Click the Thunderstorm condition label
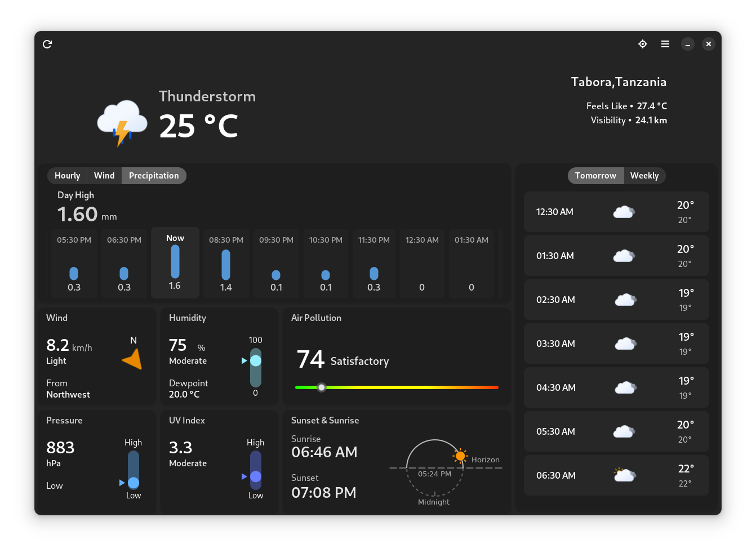 pos(207,96)
